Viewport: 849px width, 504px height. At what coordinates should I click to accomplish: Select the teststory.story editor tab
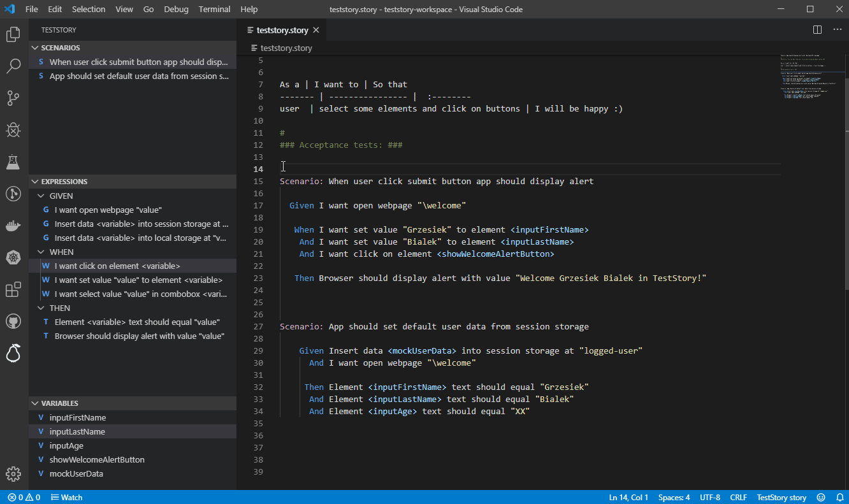point(282,30)
